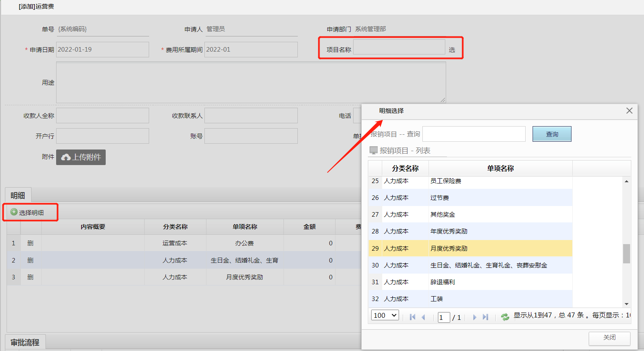Click the 上传附件 upload button
This screenshot has width=644, height=351.
[81, 157]
